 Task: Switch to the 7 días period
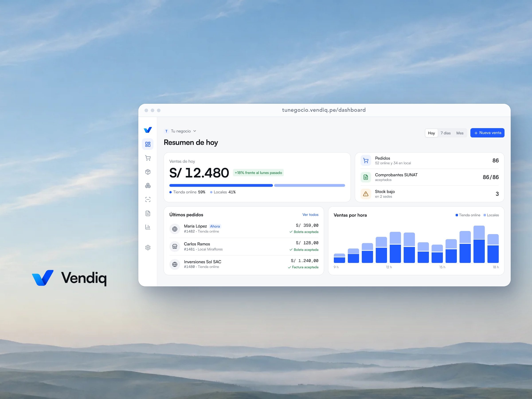point(445,133)
